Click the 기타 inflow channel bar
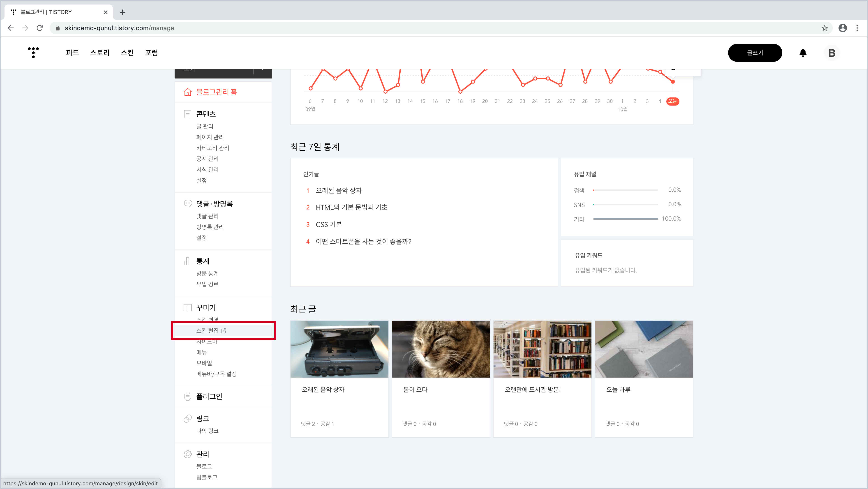 click(x=625, y=219)
